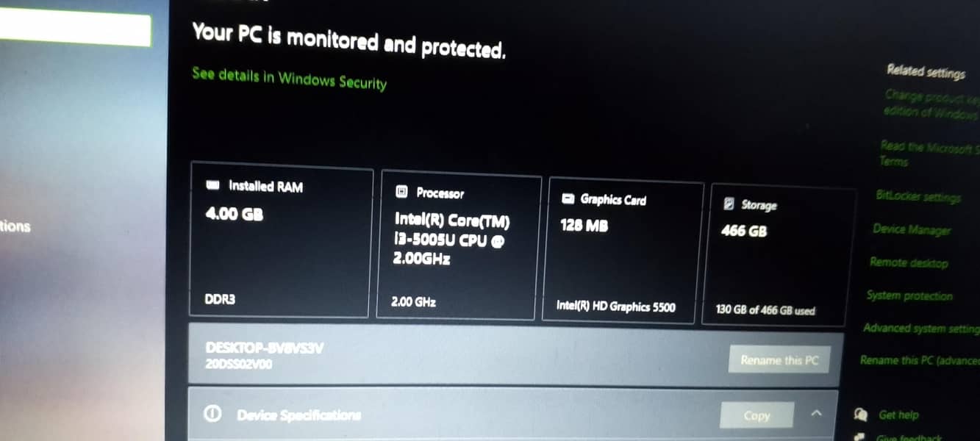Click the Installed RAM memory icon
The image size is (980, 441).
click(x=213, y=184)
